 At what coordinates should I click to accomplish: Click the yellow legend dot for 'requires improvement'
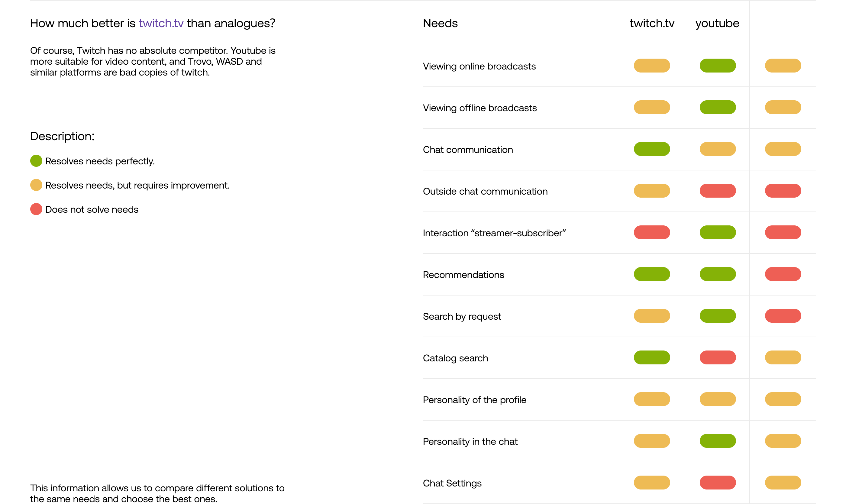tap(36, 185)
